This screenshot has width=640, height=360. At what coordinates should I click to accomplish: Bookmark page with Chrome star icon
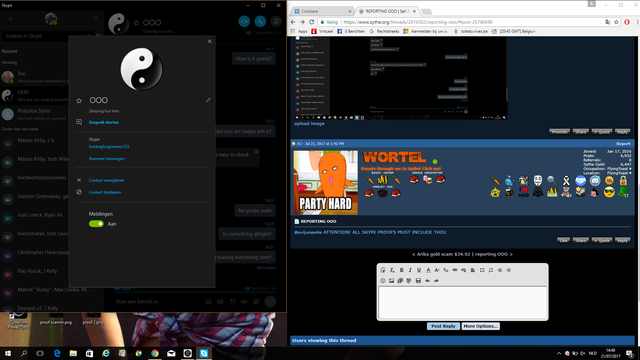click(616, 22)
